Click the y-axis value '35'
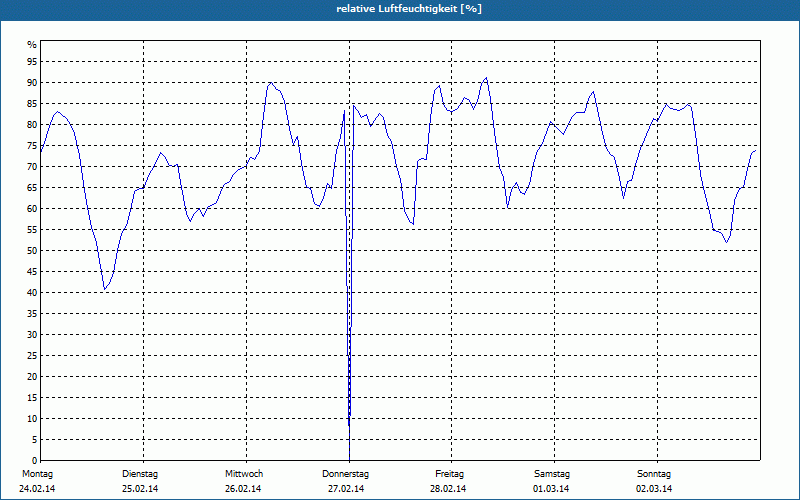The width and height of the screenshot is (800, 500). pyautogui.click(x=32, y=314)
